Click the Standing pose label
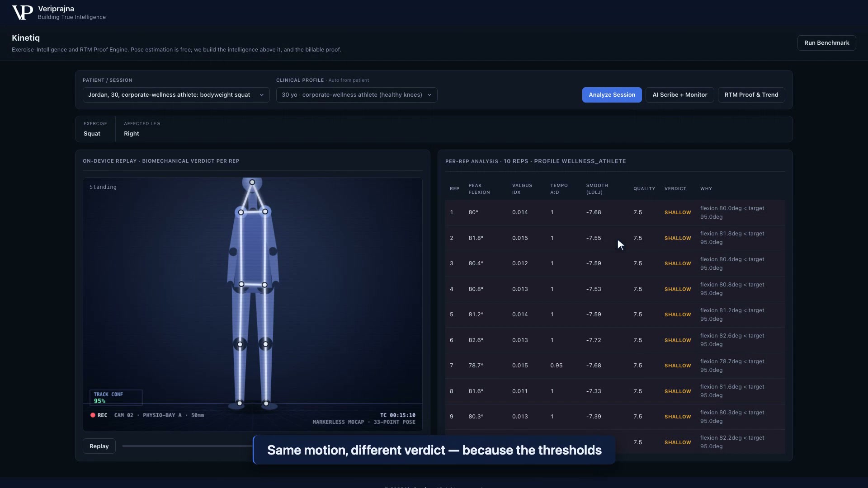This screenshot has width=868, height=488. (x=103, y=187)
